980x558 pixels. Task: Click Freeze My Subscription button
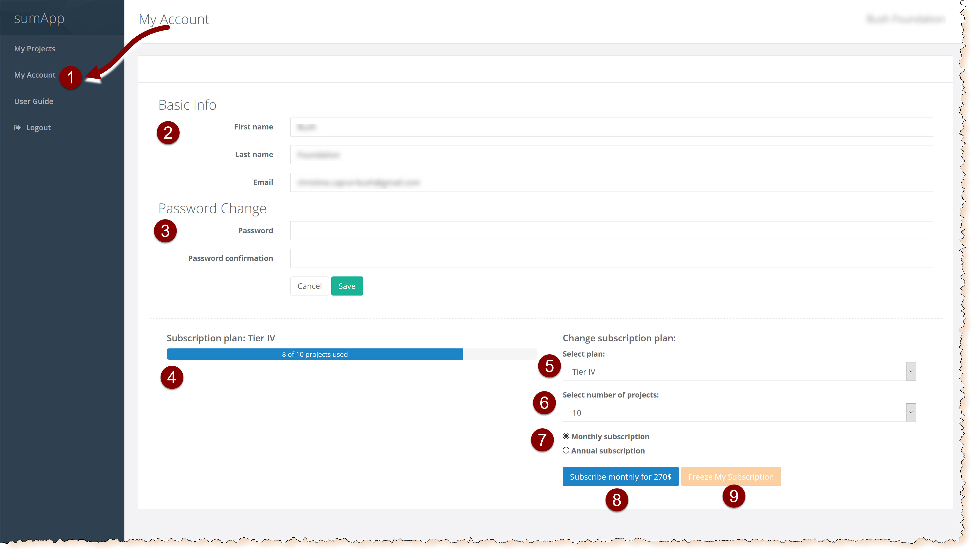tap(730, 476)
